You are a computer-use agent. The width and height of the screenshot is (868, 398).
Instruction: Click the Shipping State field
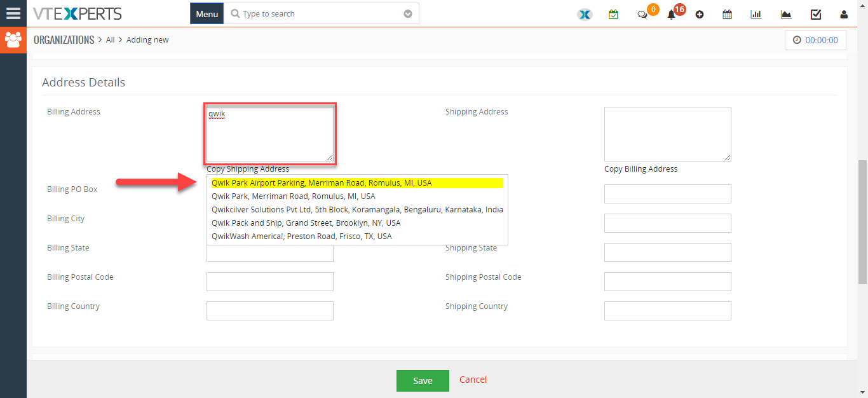668,252
